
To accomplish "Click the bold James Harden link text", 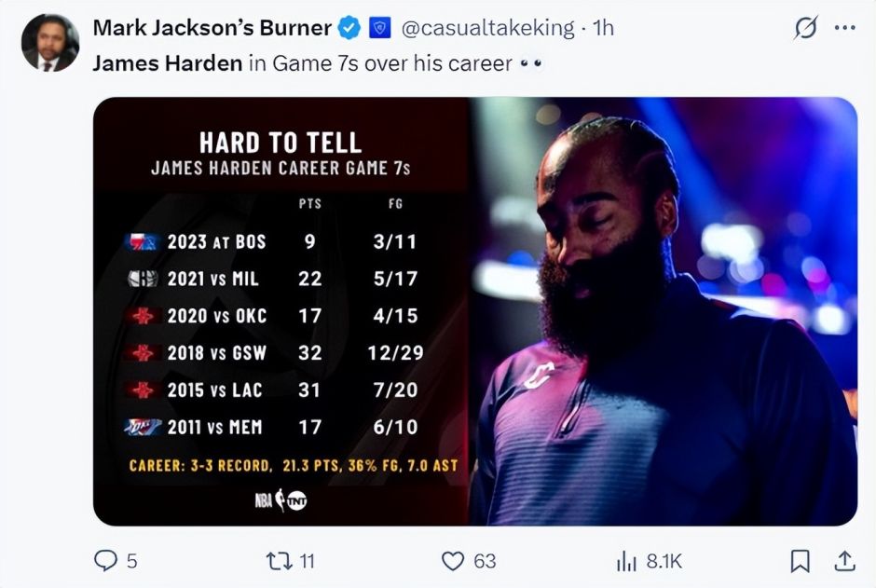I will tap(167, 63).
